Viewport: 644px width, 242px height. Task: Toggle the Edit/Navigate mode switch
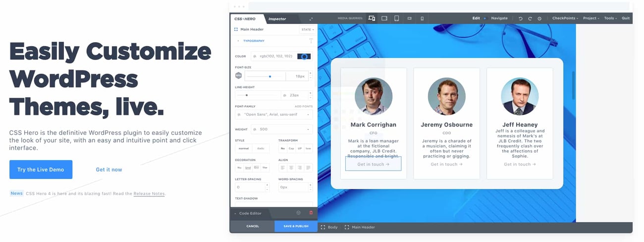(x=485, y=18)
